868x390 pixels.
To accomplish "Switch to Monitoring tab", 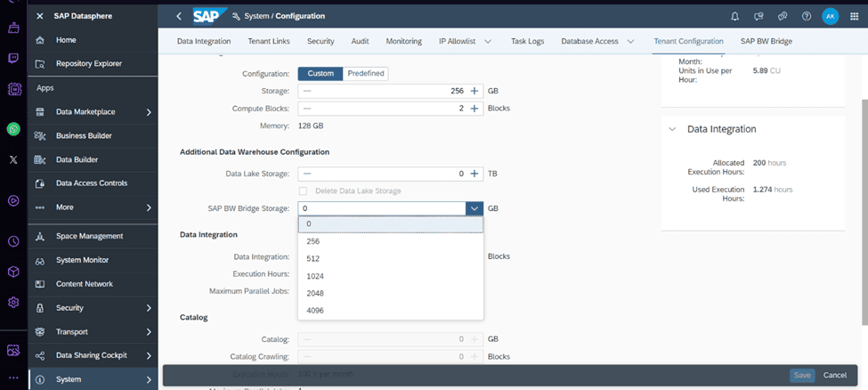I will tap(403, 42).
